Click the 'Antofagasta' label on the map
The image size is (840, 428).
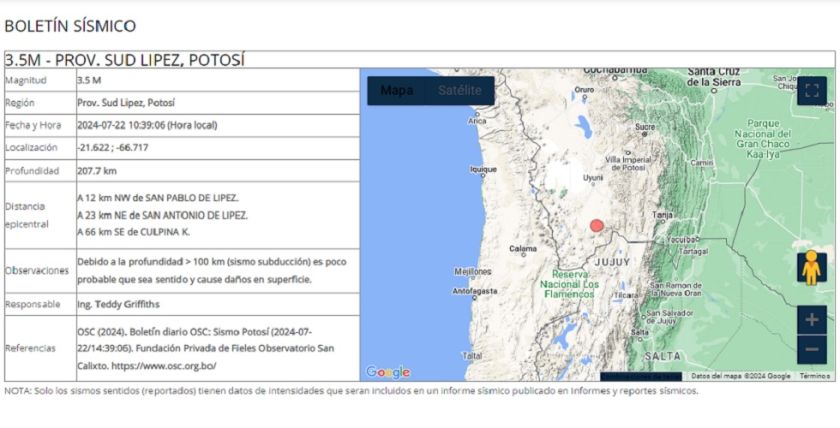475,291
